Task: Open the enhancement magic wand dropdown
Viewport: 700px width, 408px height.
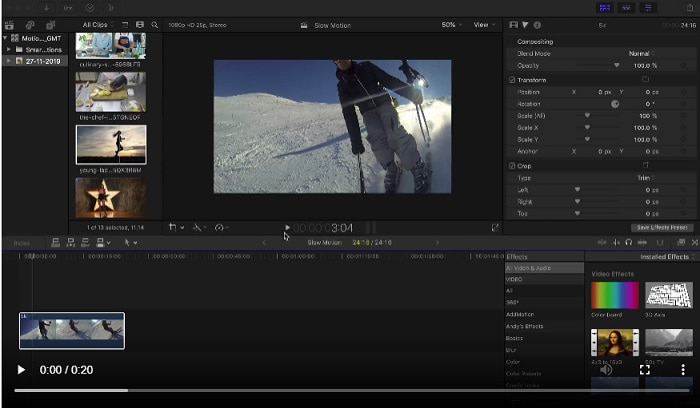Action: (199, 228)
